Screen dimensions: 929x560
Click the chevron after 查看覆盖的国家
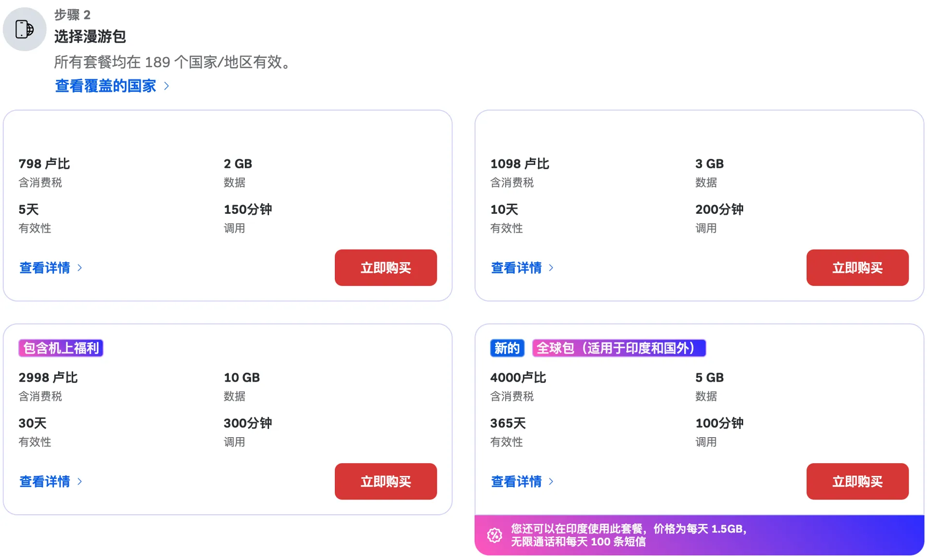coord(166,86)
